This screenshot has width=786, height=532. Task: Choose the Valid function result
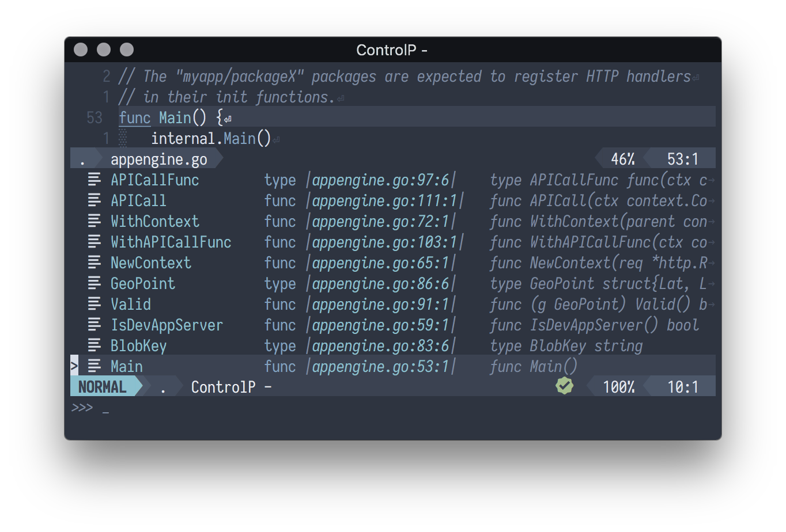pyautogui.click(x=131, y=305)
